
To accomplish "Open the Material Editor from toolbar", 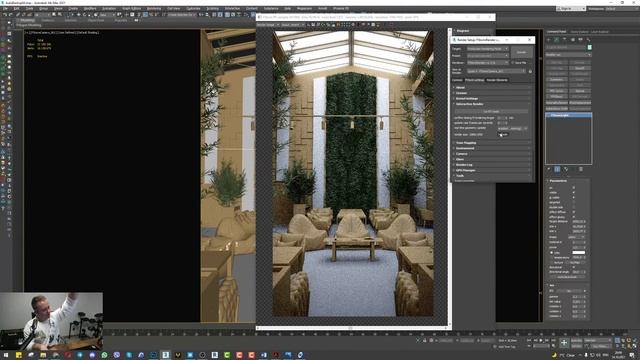I will [x=246, y=15].
